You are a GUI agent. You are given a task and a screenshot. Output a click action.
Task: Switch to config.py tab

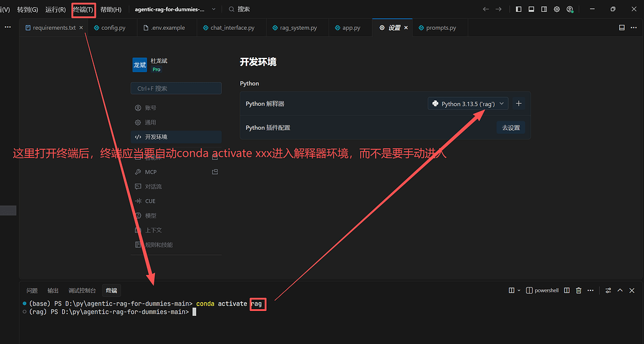pos(110,27)
